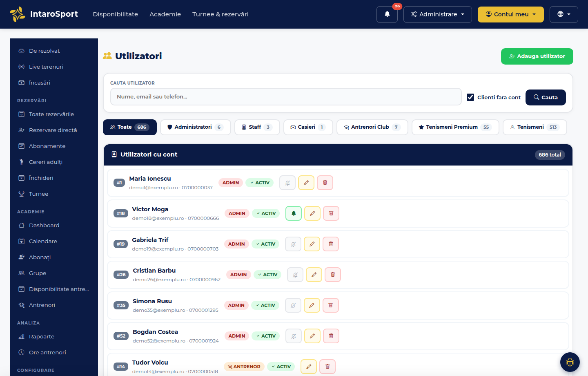The width and height of the screenshot is (588, 376).
Task: Delete user Maria Ionescu with the trash icon
Action: pyautogui.click(x=325, y=183)
